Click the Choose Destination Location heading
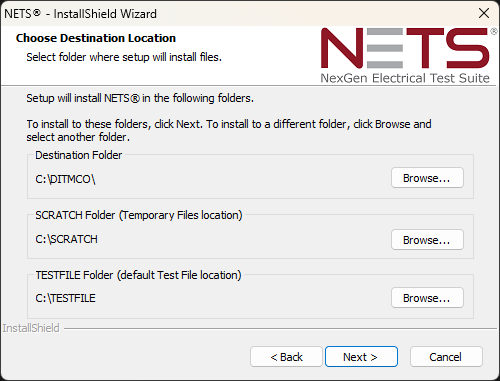This screenshot has height=381, width=500. click(x=96, y=38)
